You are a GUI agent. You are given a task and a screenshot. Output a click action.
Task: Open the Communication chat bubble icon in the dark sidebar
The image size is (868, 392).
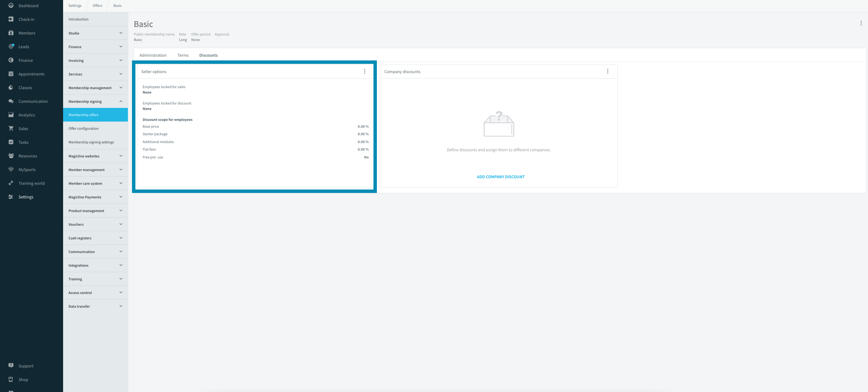point(11,101)
